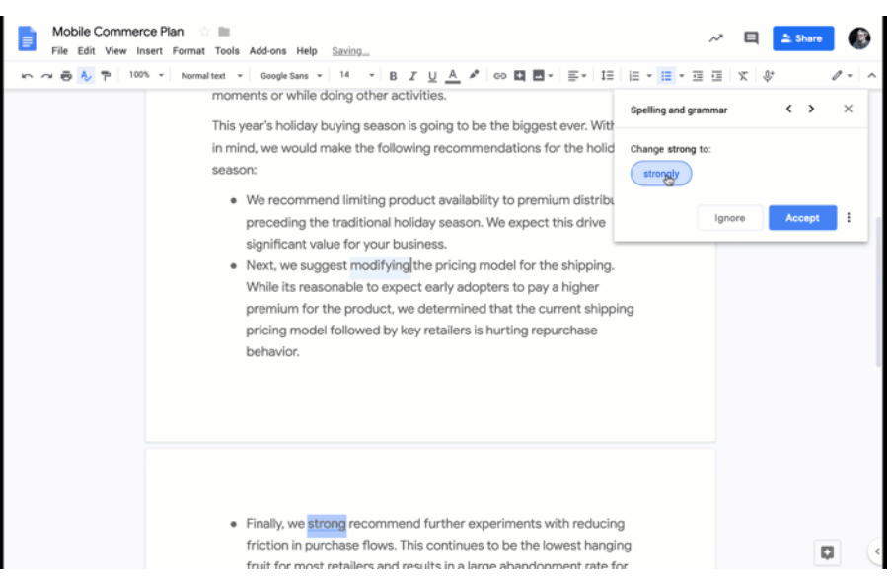Click the activity dashboard trend icon
This screenshot has width=893, height=588.
click(x=716, y=38)
